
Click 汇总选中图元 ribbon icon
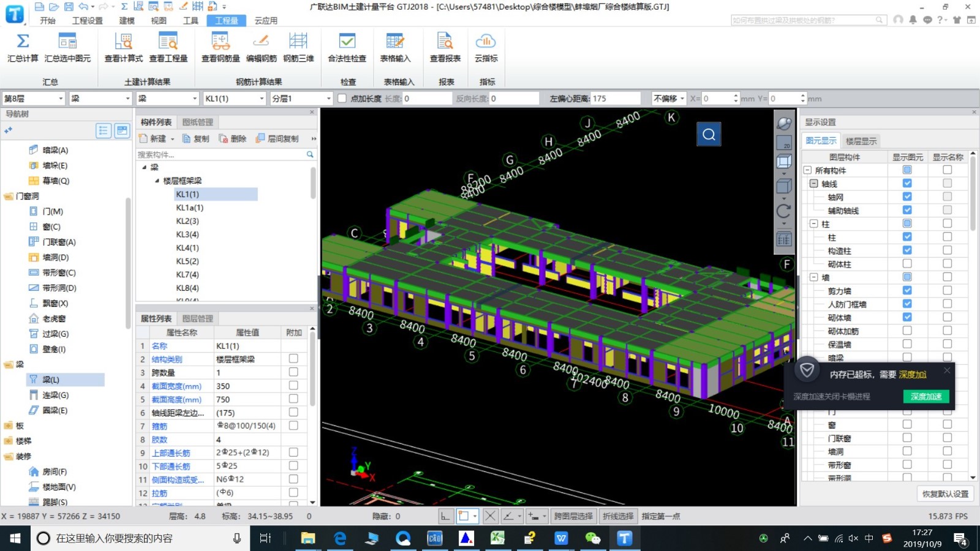pyautogui.click(x=67, y=48)
